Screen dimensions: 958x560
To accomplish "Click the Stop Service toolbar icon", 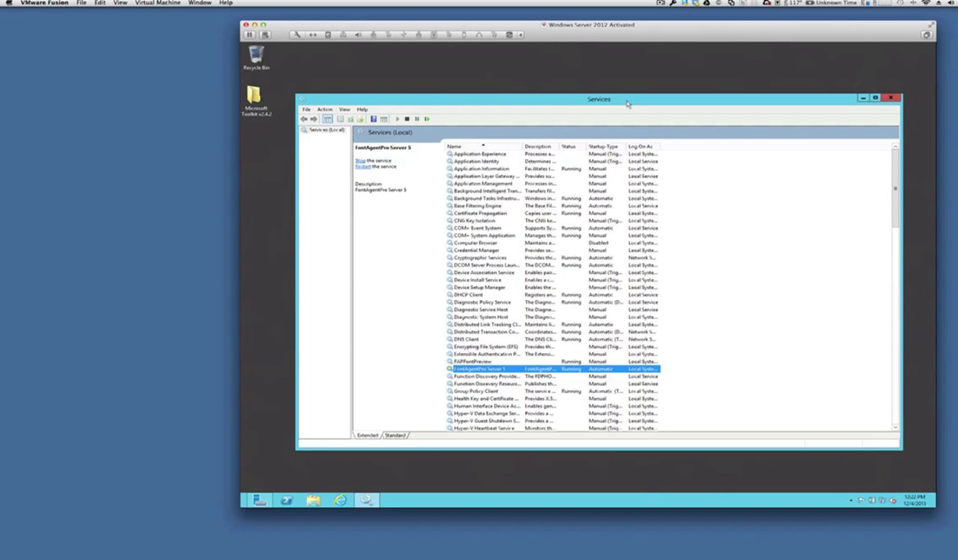I will (x=407, y=119).
